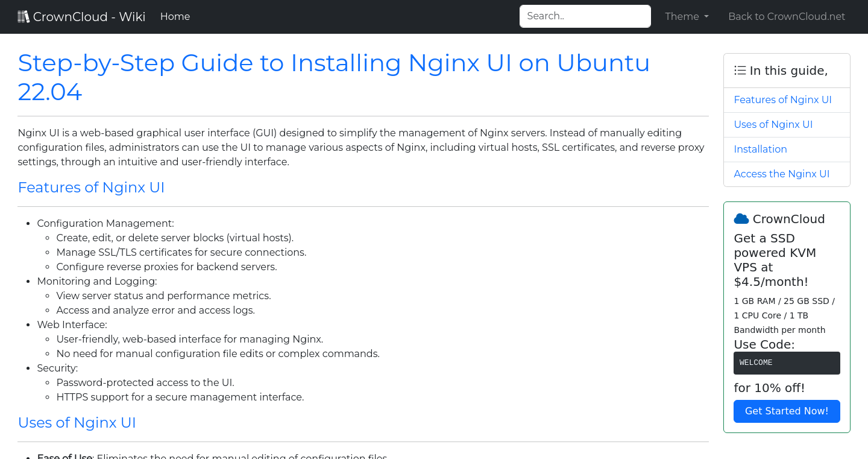Open "Features of Nginx UI" in the sidebar
Image resolution: width=868 pixels, height=459 pixels.
[782, 100]
